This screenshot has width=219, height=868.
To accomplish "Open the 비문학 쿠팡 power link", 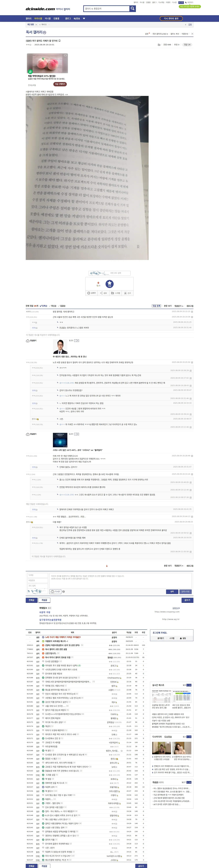I will point(45,612).
